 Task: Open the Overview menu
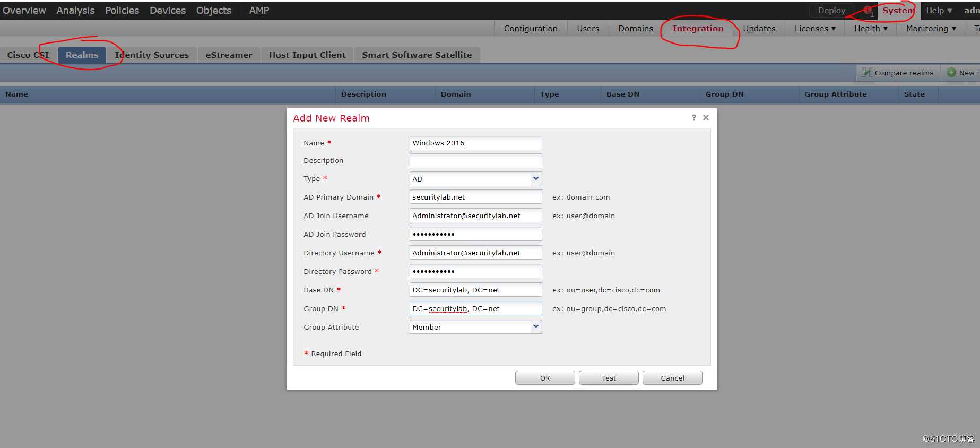click(24, 11)
